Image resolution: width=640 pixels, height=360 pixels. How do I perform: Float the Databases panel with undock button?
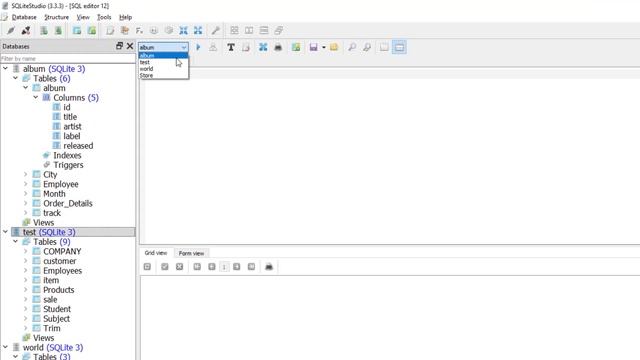[x=119, y=46]
